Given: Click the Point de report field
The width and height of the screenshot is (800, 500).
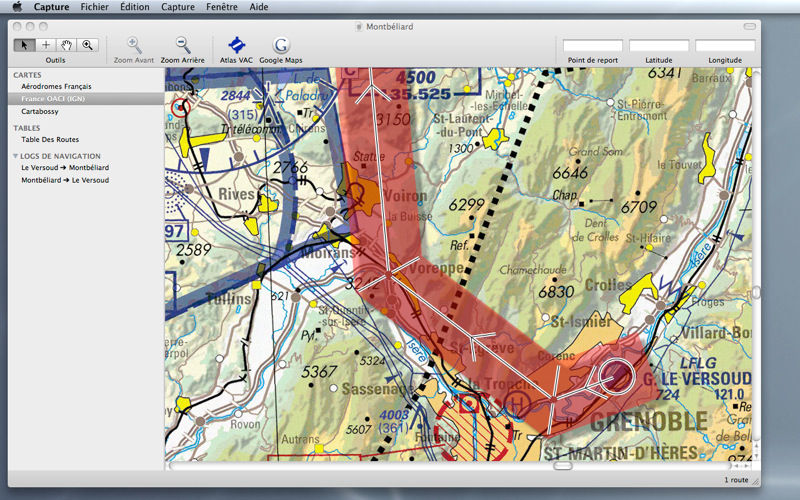Looking at the screenshot, I should [x=592, y=46].
